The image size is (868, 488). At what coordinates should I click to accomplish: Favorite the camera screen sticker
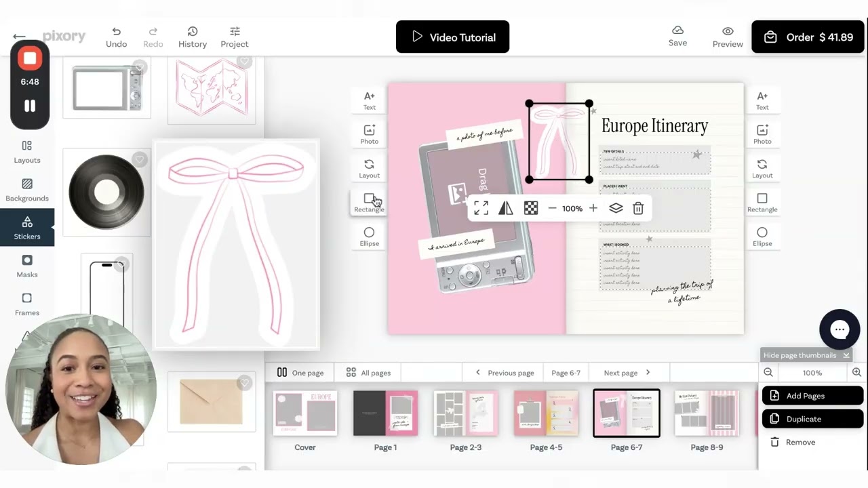[x=140, y=67]
